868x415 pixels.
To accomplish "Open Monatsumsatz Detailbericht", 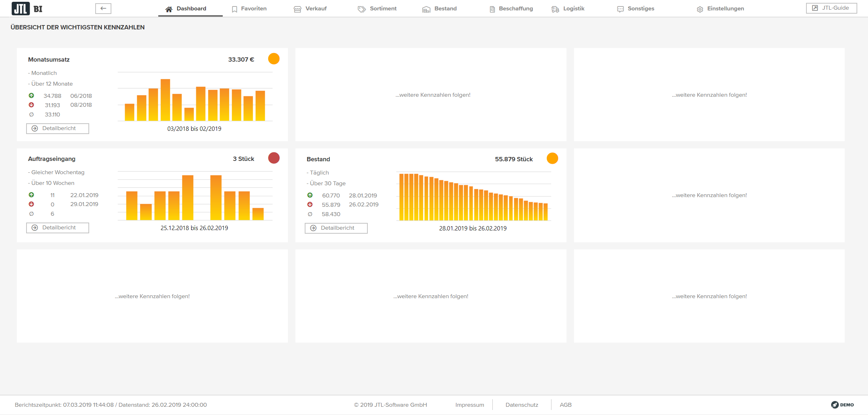I will click(58, 128).
